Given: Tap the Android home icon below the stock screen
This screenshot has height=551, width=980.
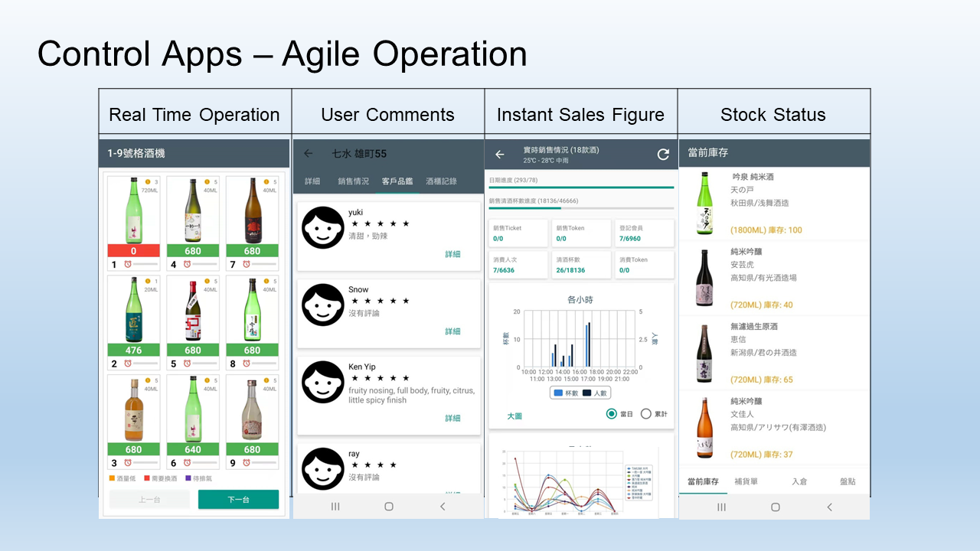Looking at the screenshot, I should click(x=775, y=507).
